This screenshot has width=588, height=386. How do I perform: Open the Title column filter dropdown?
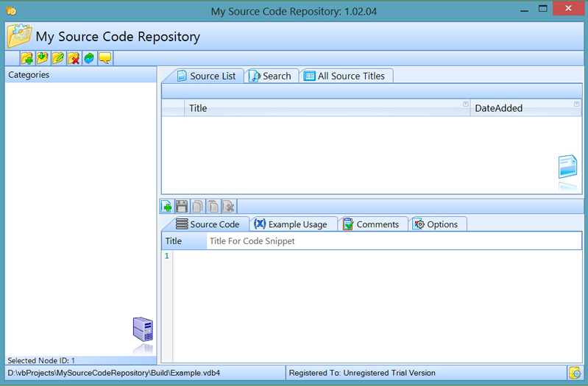465,104
